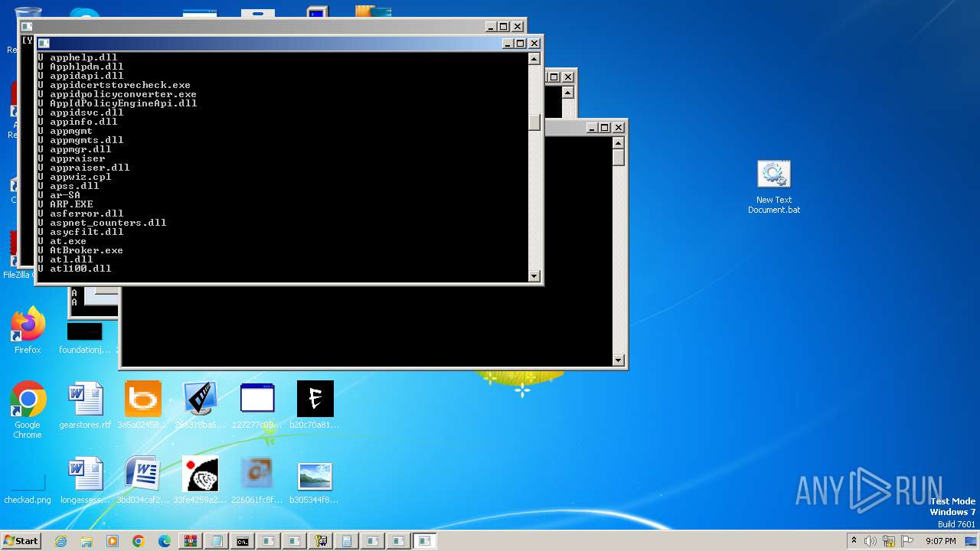Switch to the keys-icon taskbar program
Screen dimensions: 980x551
[x=321, y=541]
